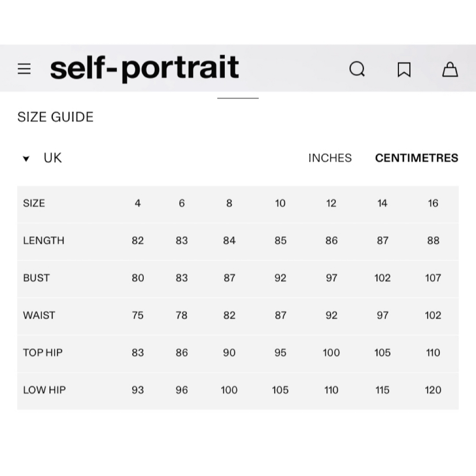
Task: Select the WAIST row label
Action: 39,315
